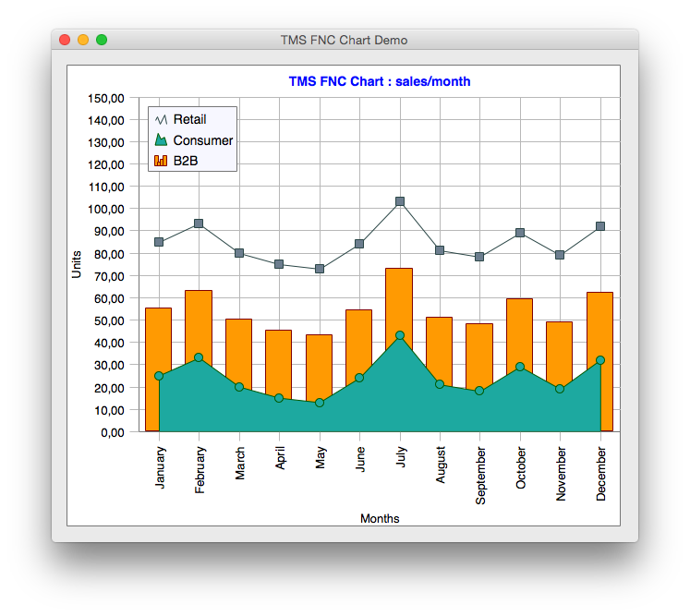Click the 'September' x-axis label
The image size is (690, 616).
click(x=481, y=476)
